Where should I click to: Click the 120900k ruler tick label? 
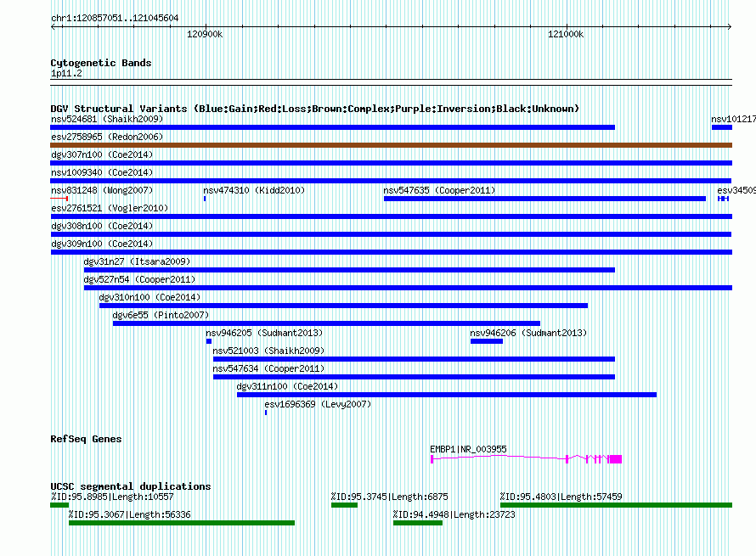(205, 34)
